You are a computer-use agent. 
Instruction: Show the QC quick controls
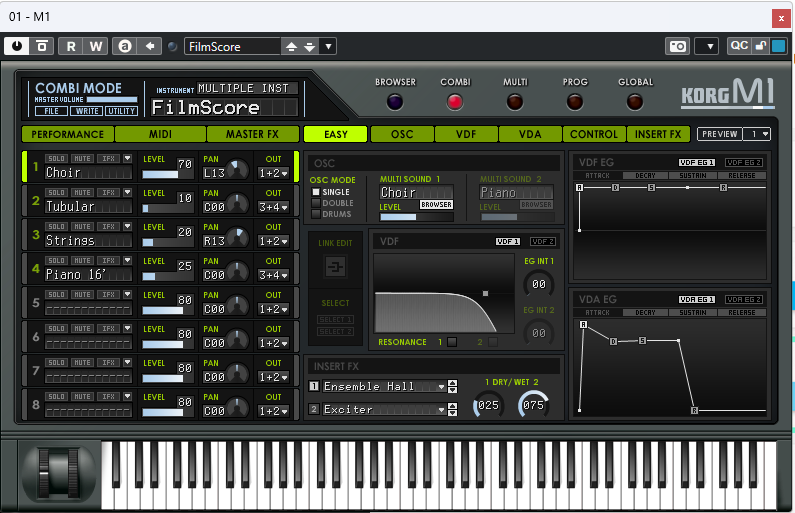click(739, 46)
